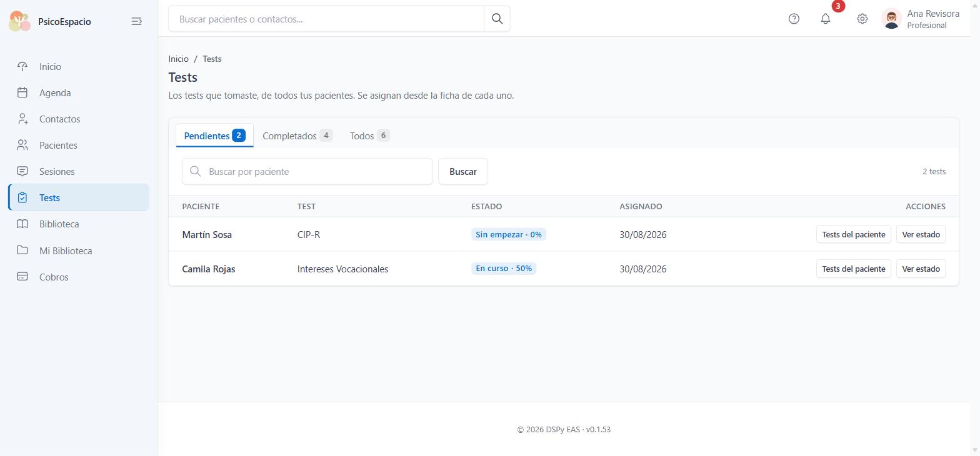980x456 pixels.
Task: Click the PsicoEspacio logo icon
Action: tap(20, 21)
